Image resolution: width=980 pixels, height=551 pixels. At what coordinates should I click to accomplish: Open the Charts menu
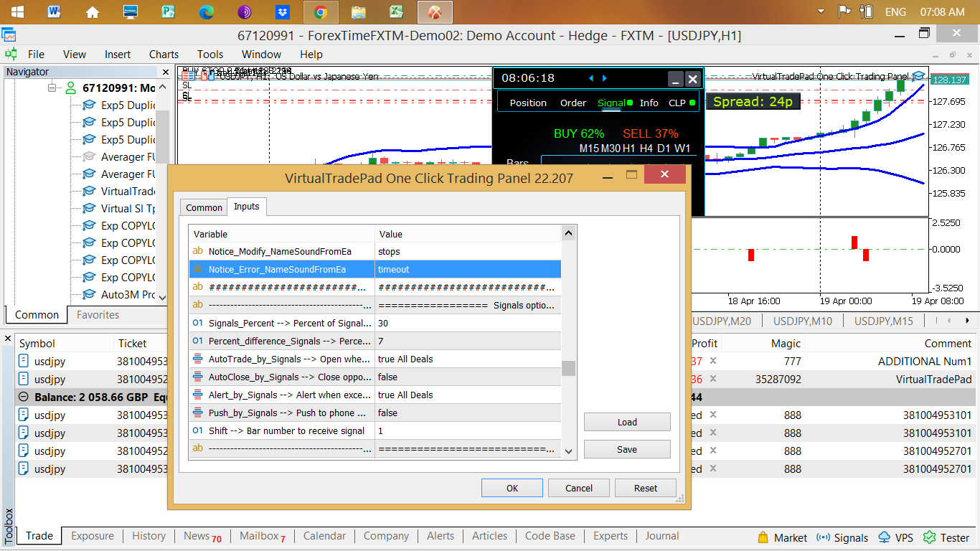pos(164,54)
